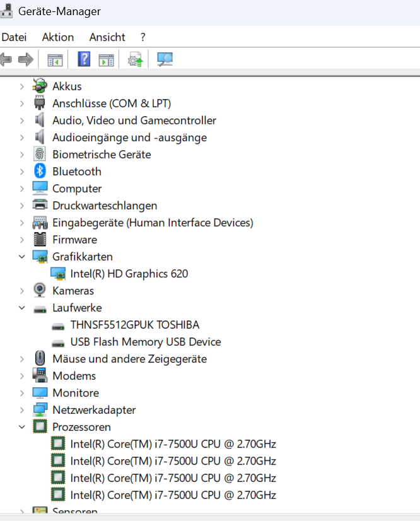Select the last i7-7500U processor entry

coord(173,495)
